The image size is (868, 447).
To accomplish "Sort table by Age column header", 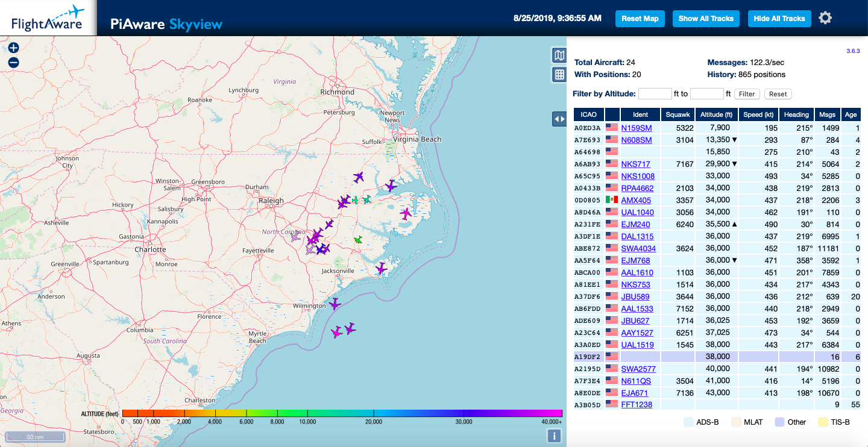I will click(851, 114).
